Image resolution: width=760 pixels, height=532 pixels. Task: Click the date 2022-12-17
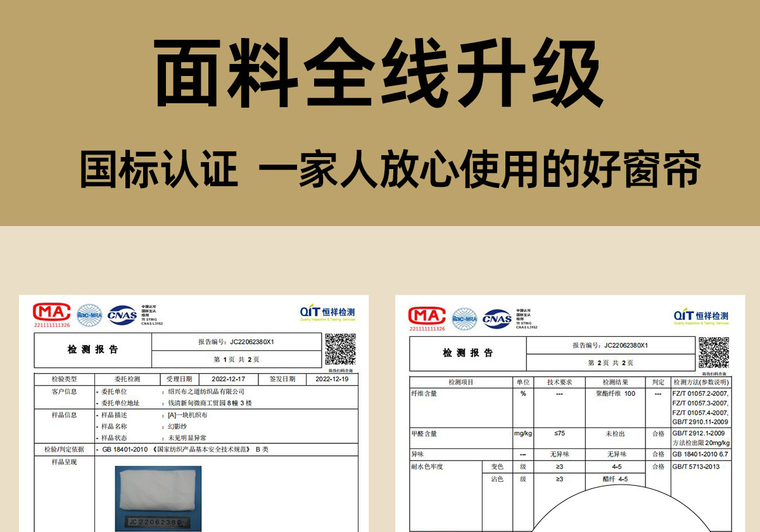coord(227,379)
